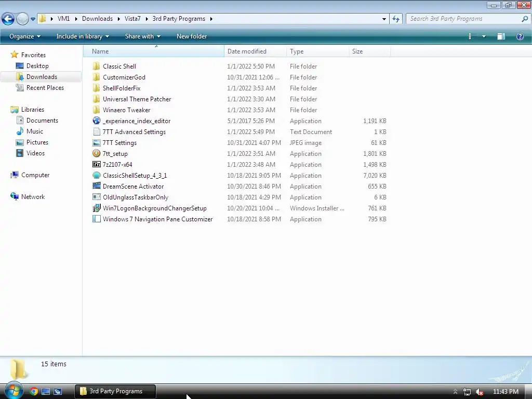Open the Share with dropdown
Screen dimensions: 532x399
point(142,36)
